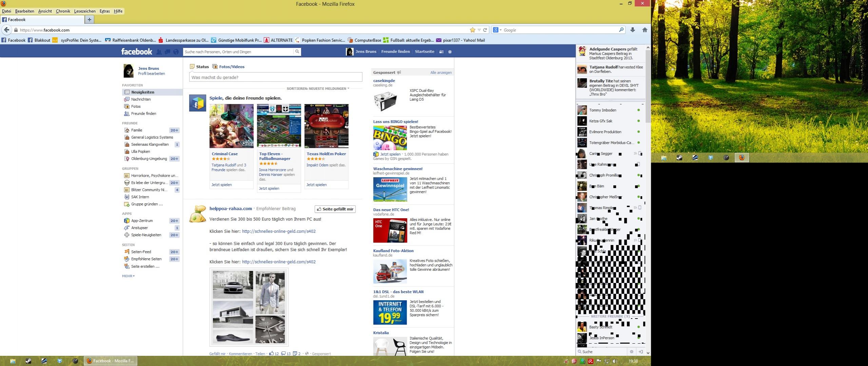Click the Alle anzeigen sponsored link
The image size is (868, 366).
[441, 73]
